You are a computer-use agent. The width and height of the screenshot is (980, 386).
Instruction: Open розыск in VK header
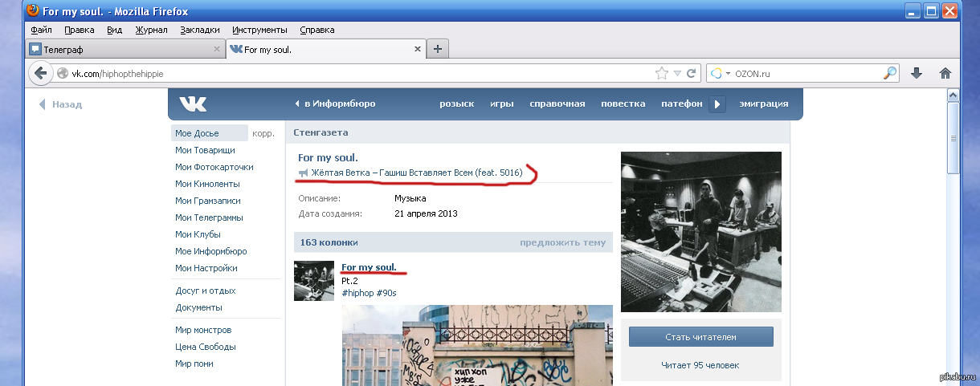tap(456, 104)
